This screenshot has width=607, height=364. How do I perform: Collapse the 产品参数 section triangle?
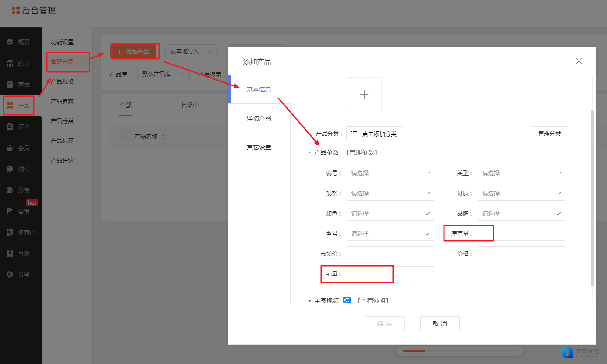click(309, 152)
